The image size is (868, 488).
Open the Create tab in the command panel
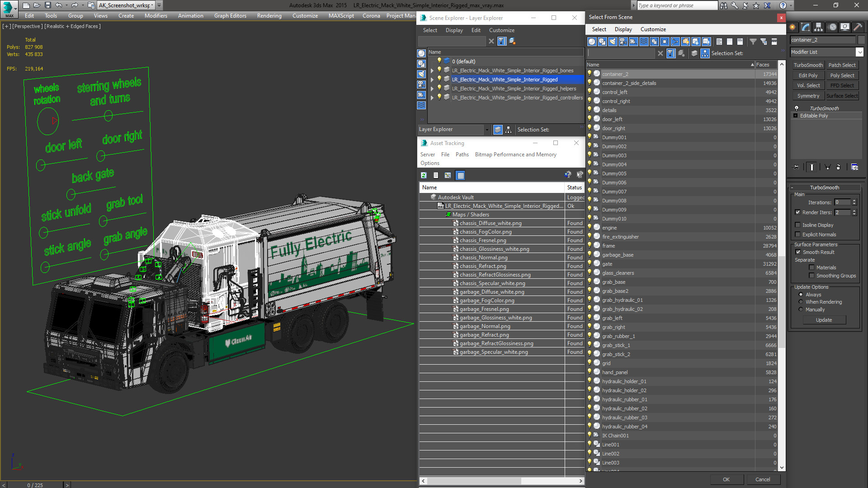pyautogui.click(x=793, y=27)
